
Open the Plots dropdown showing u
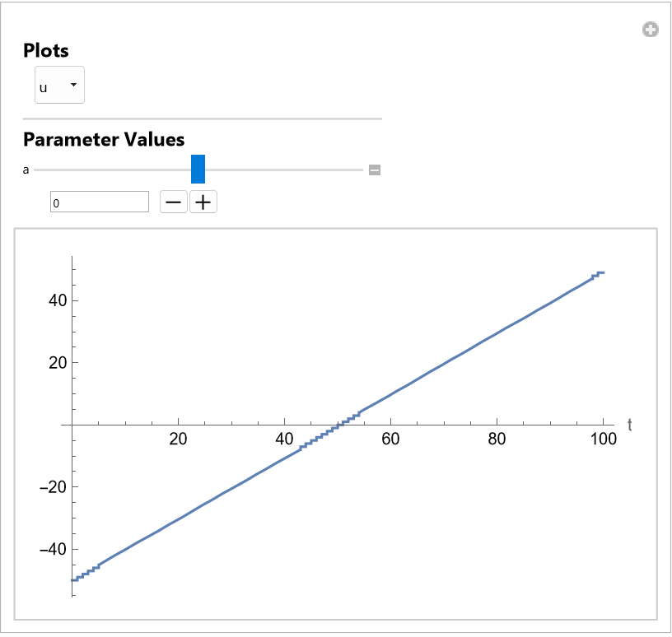coord(59,86)
